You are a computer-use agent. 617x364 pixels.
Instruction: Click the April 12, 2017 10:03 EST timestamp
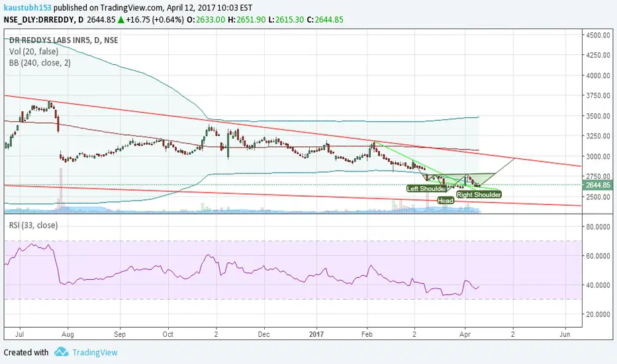point(209,7)
